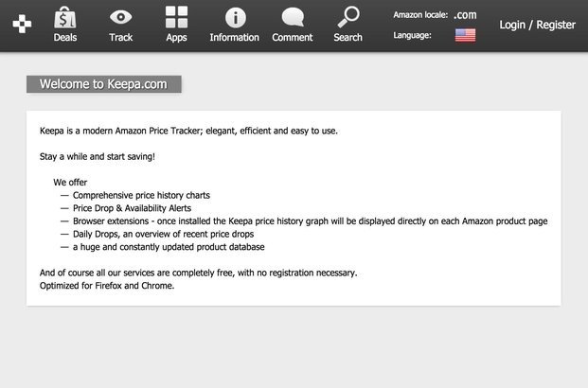This screenshot has width=588, height=388.
Task: Open the Apps grid icon
Action: (176, 17)
